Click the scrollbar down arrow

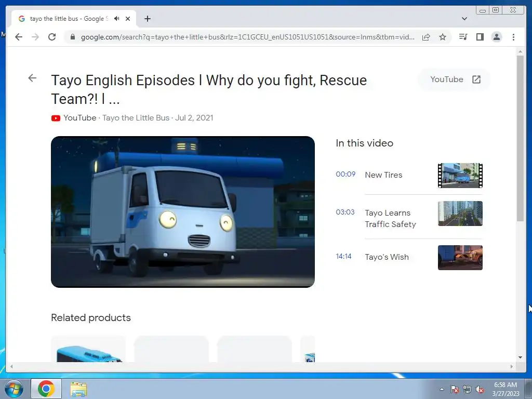coord(520,357)
